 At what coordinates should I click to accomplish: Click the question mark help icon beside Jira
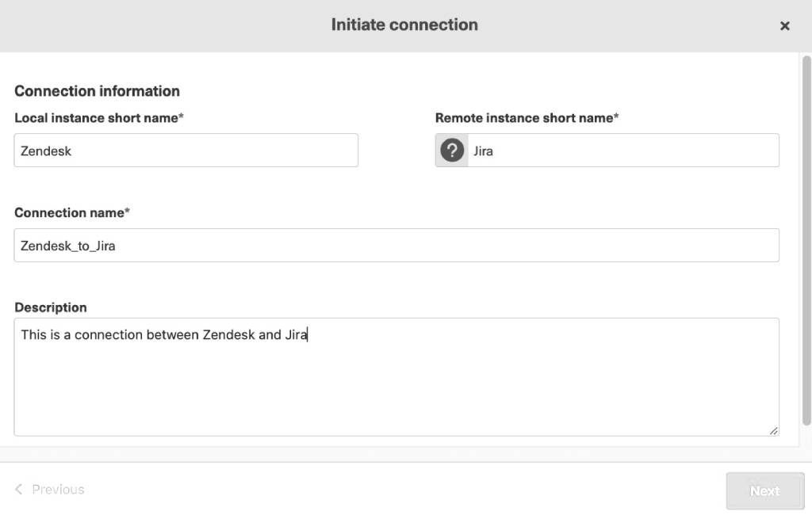(x=451, y=151)
